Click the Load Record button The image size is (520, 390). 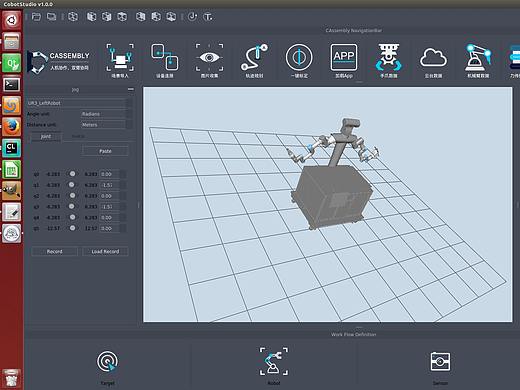105,251
